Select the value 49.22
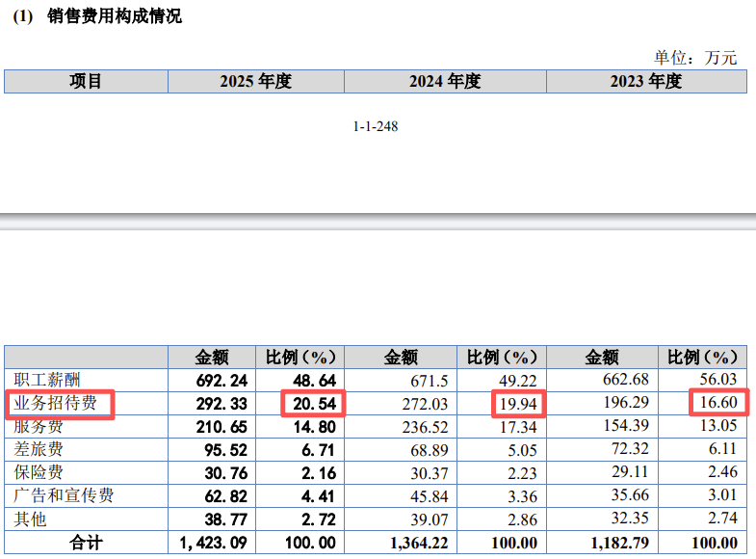This screenshot has width=756, height=559. click(x=518, y=381)
